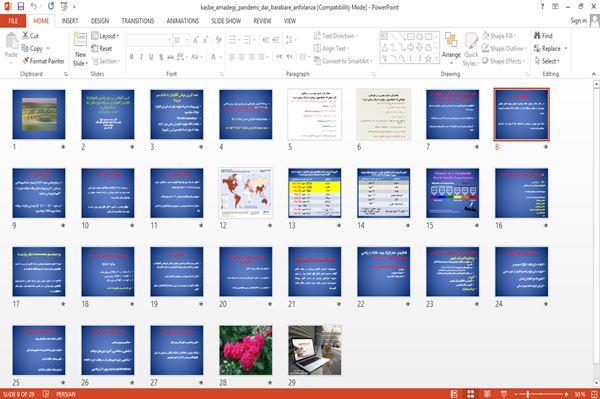Click the Save icon in title bar

21,7
